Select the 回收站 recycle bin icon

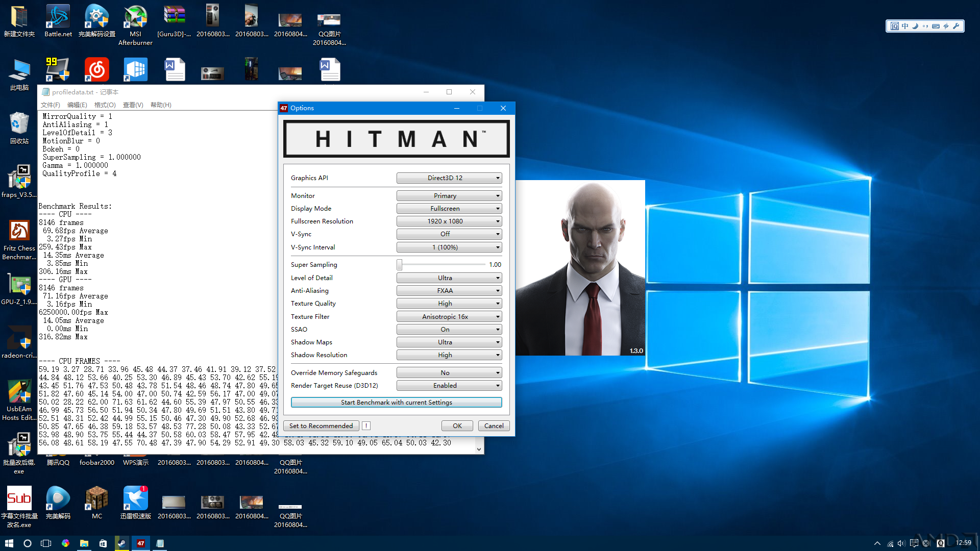click(19, 128)
